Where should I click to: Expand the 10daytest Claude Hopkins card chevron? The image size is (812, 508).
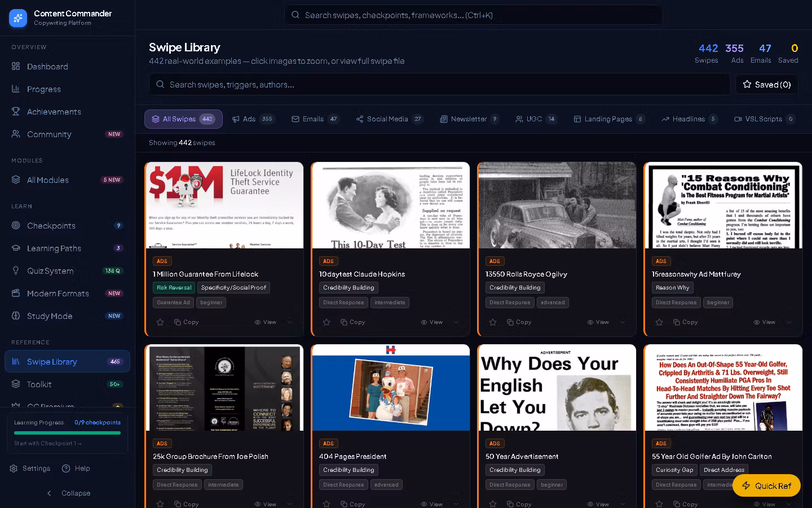tap(456, 322)
